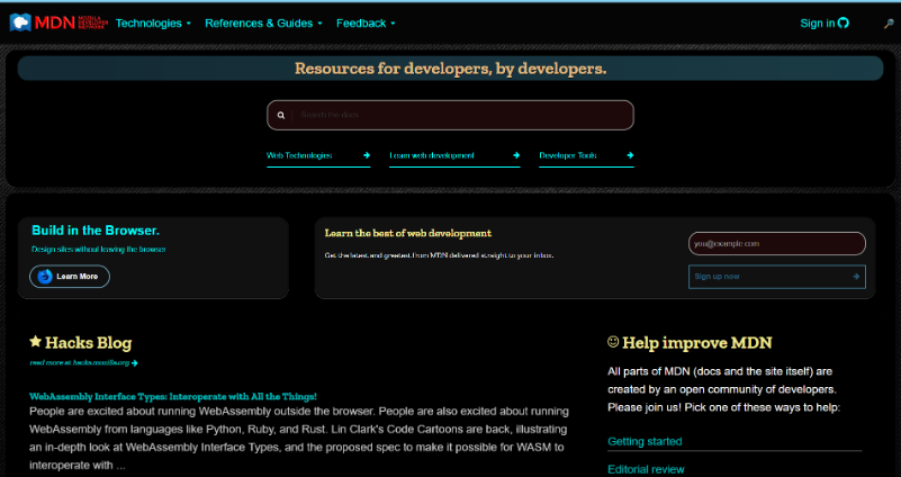Expand the Feedback dropdown menu
Image resolution: width=901 pixels, height=477 pixels.
coord(366,24)
